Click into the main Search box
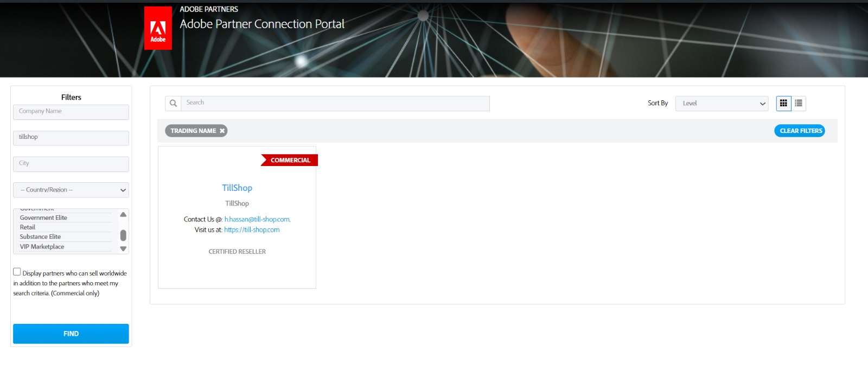Viewport: 868px width, 389px height. click(335, 103)
